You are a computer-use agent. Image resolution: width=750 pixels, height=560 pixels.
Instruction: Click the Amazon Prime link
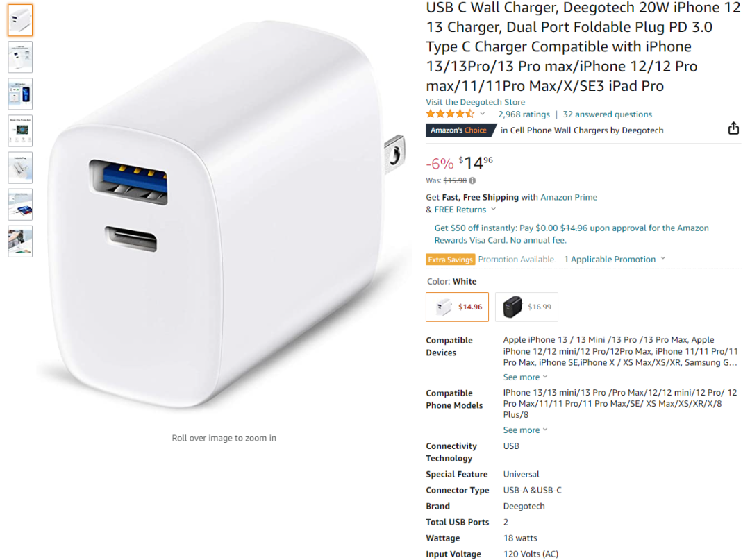tap(569, 197)
